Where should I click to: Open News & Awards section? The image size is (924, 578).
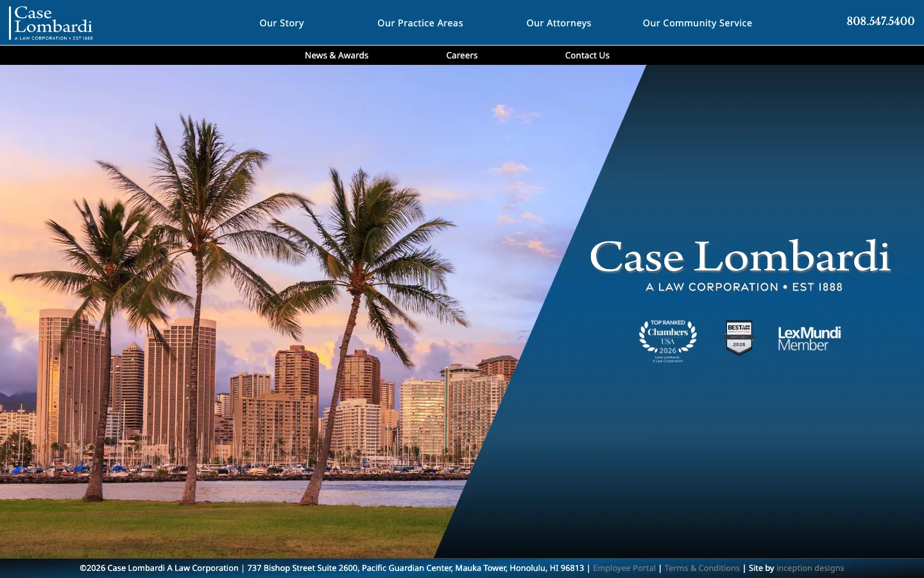tap(336, 55)
